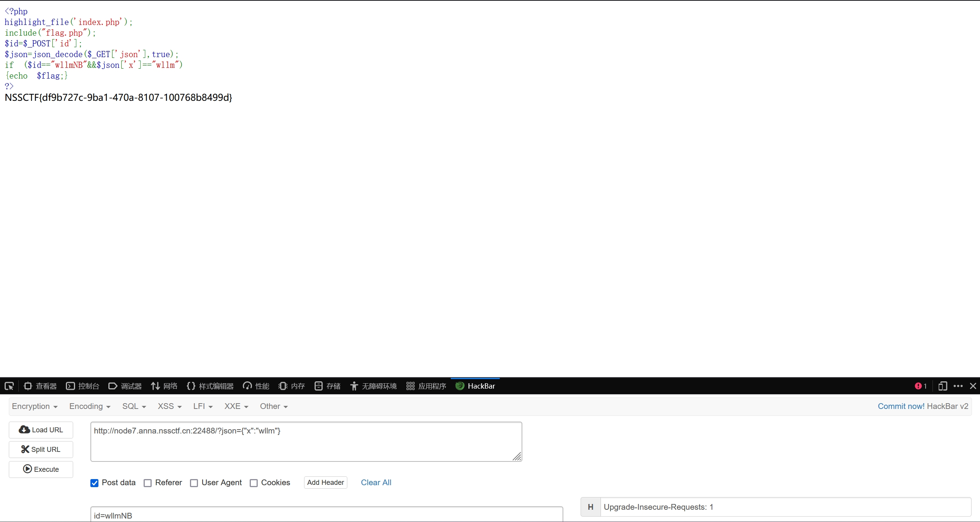The height and width of the screenshot is (522, 980).
Task: Click the H header label button
Action: click(591, 507)
